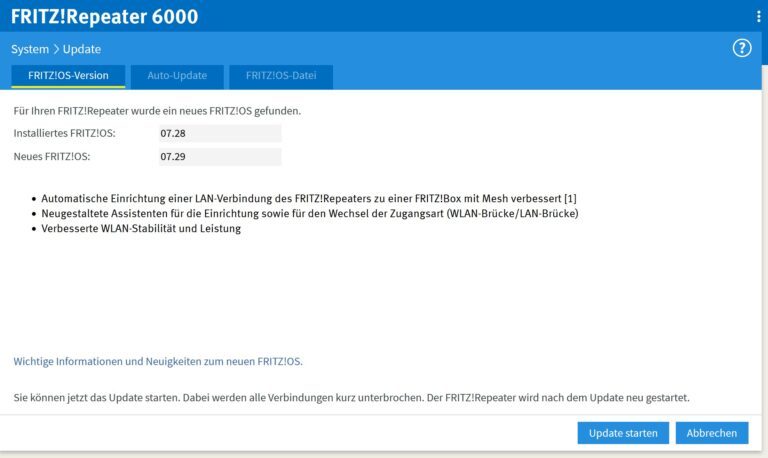Click the Installiertes FRITZ!OS label
Viewport: 768px width, 458px height.
(64, 133)
